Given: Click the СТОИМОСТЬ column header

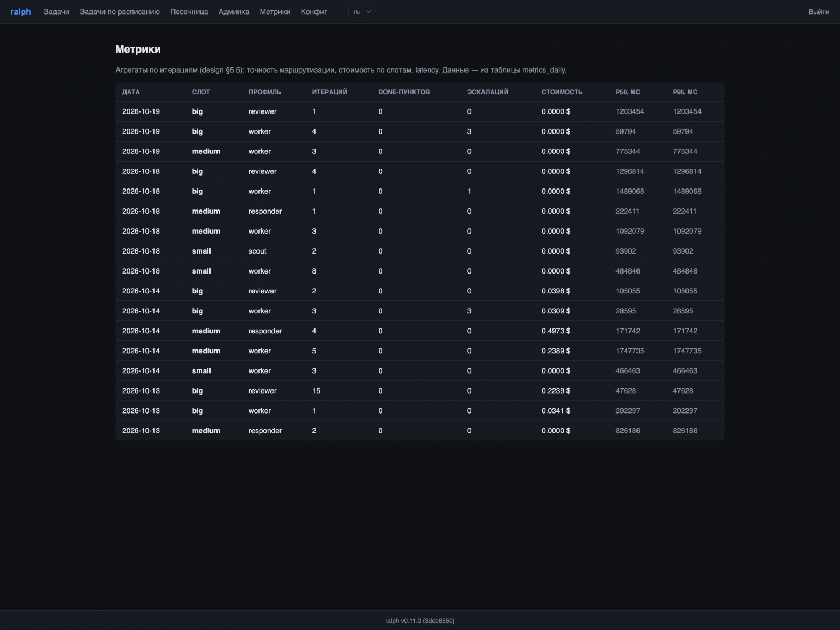Looking at the screenshot, I should tap(562, 92).
